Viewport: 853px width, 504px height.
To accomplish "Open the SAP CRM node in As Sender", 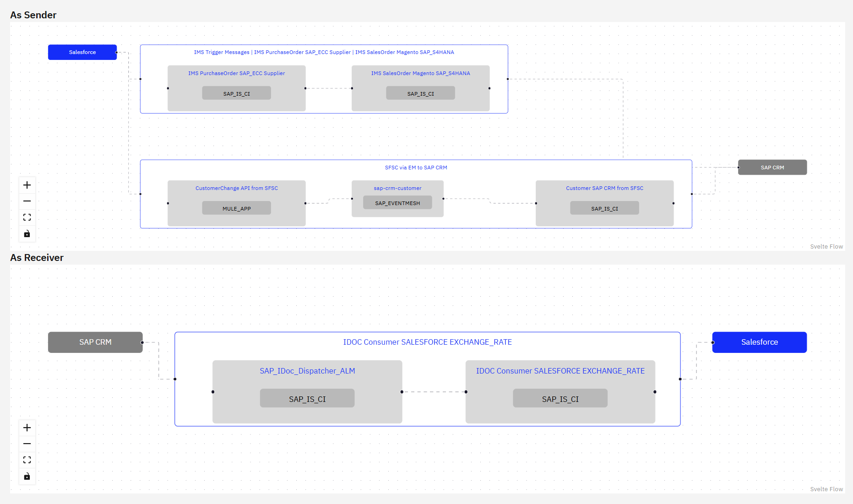I will click(x=772, y=168).
